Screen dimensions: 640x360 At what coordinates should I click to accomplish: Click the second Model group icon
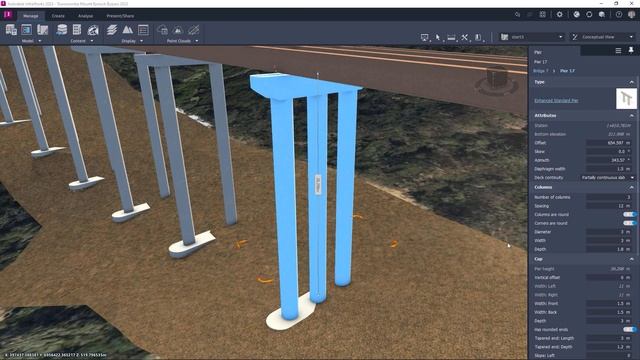point(27,30)
